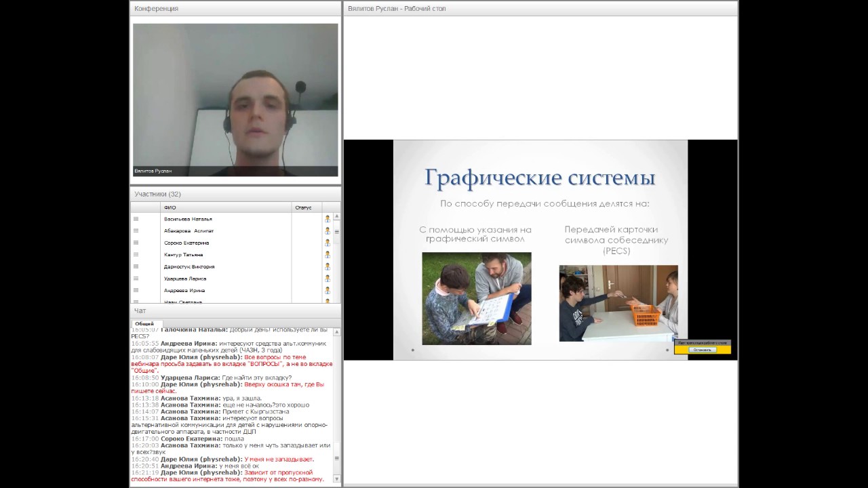Click user icon in Васильева Наталья row
868x488 pixels.
click(x=327, y=219)
